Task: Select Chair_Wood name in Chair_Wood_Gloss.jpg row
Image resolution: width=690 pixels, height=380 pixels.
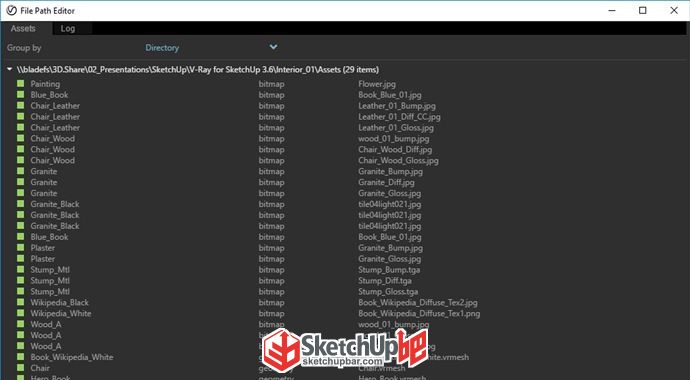Action: coord(52,160)
